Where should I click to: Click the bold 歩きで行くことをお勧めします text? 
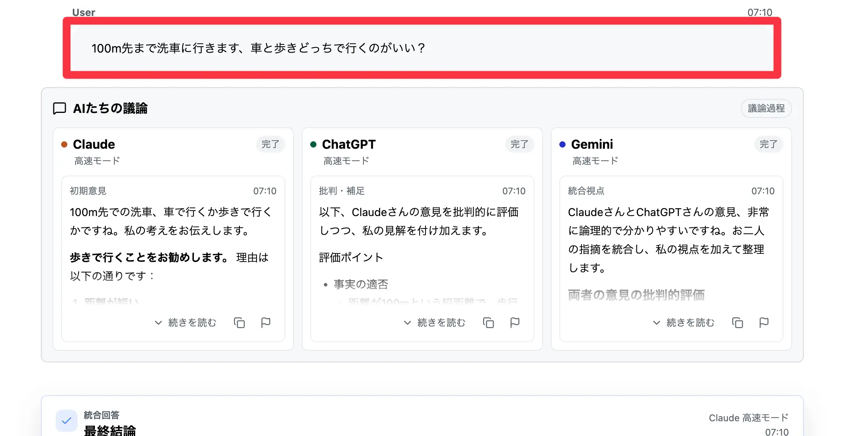click(149, 257)
